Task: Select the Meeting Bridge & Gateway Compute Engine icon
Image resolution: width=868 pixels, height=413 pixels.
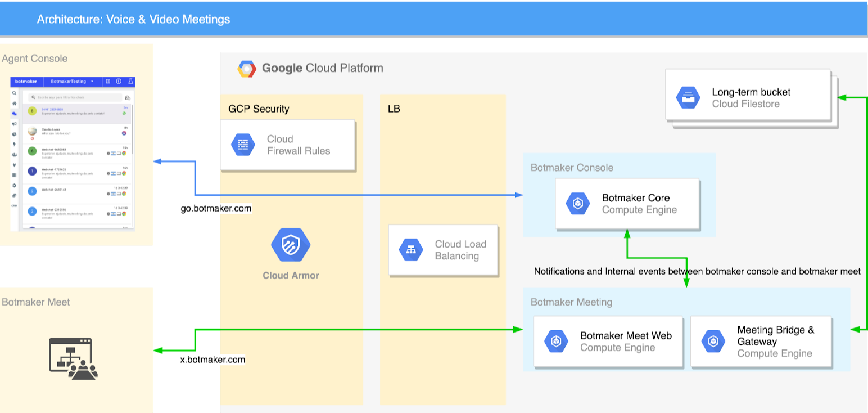Action: tap(713, 341)
